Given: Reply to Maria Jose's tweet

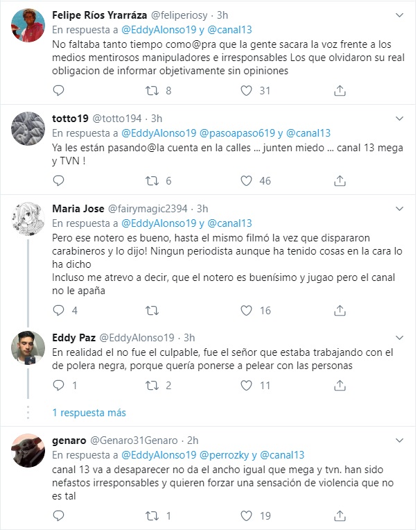Looking at the screenshot, I should click(x=59, y=311).
